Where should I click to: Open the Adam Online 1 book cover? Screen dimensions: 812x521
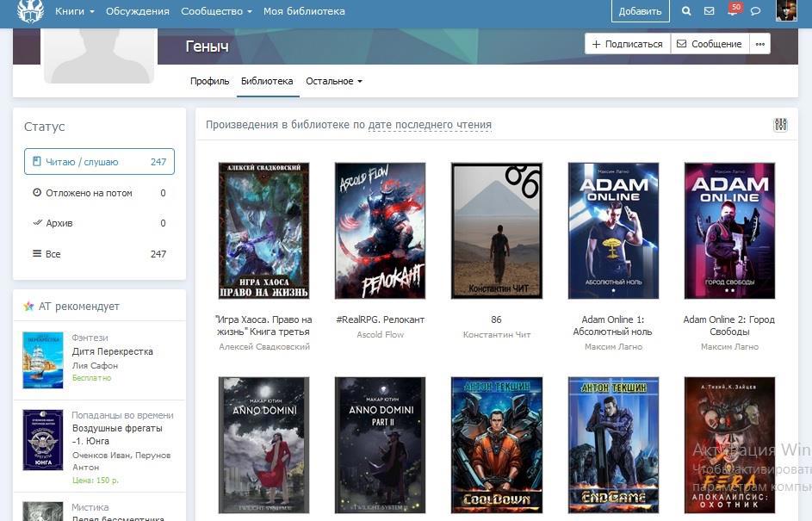(x=612, y=231)
